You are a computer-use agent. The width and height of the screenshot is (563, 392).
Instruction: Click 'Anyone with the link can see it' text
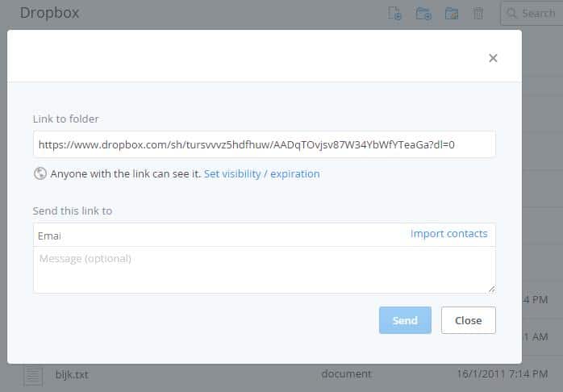tap(126, 173)
